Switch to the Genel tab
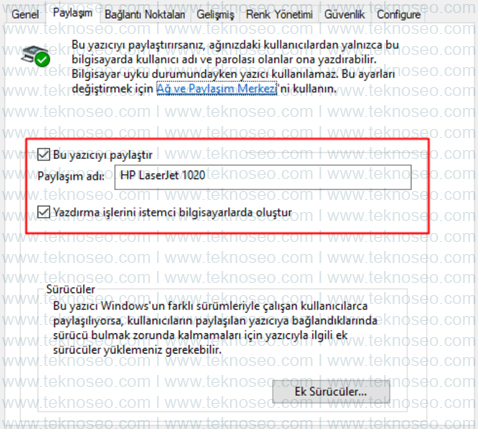478x429 pixels. 25,14
